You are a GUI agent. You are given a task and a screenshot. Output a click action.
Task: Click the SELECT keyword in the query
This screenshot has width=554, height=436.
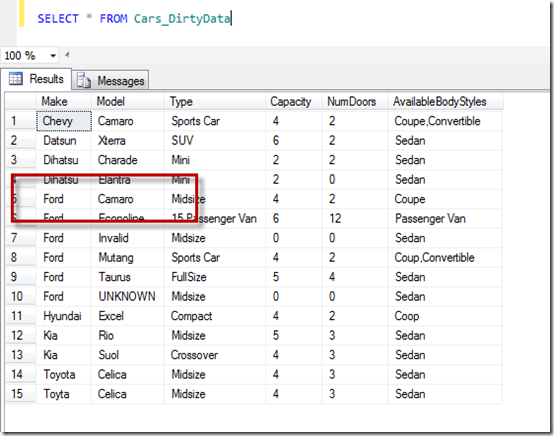58,18
